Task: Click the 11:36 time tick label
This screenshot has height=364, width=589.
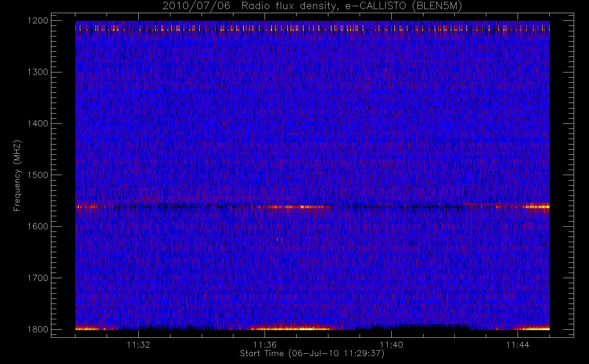Action: click(x=265, y=345)
